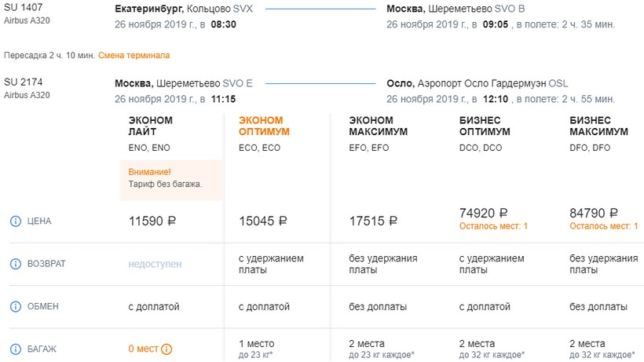The width and height of the screenshot is (644, 362).
Task: Click flight number SU 2174
Action: coord(22,82)
